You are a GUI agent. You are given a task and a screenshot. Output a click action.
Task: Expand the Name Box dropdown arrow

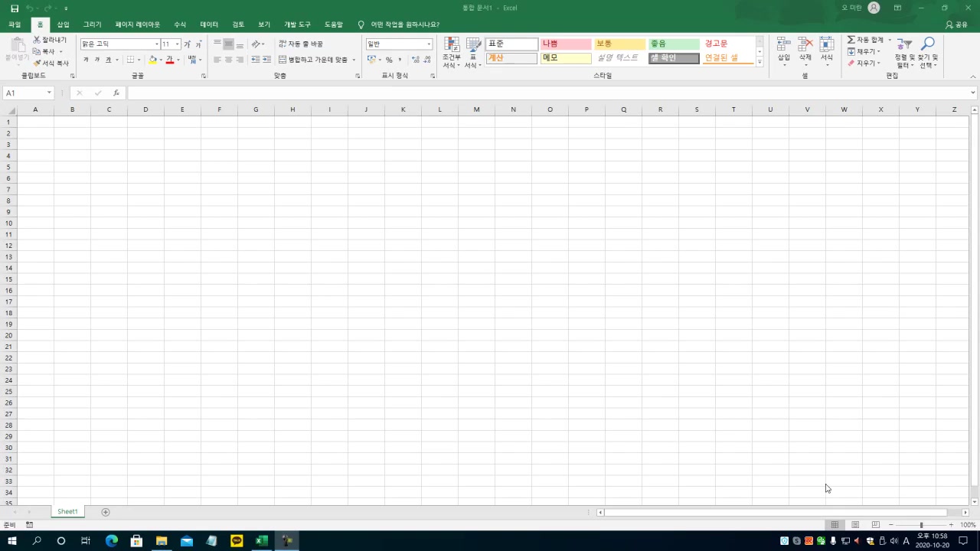(49, 93)
